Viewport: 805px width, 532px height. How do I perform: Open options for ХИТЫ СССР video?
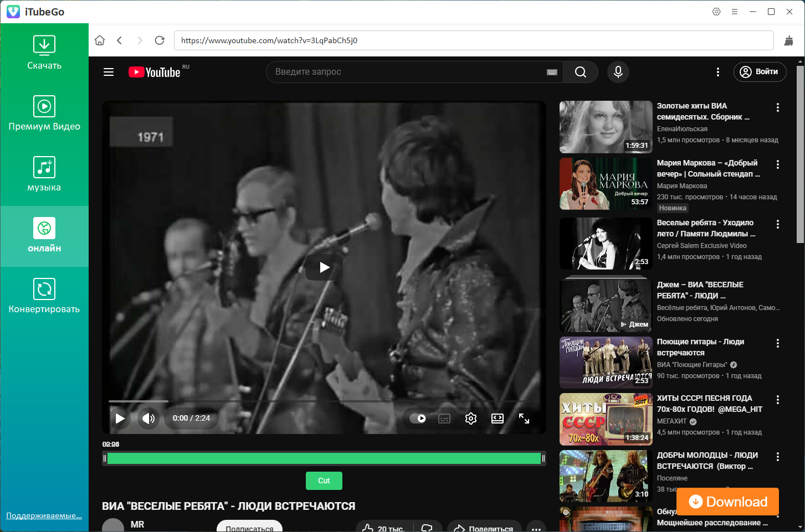tap(778, 400)
